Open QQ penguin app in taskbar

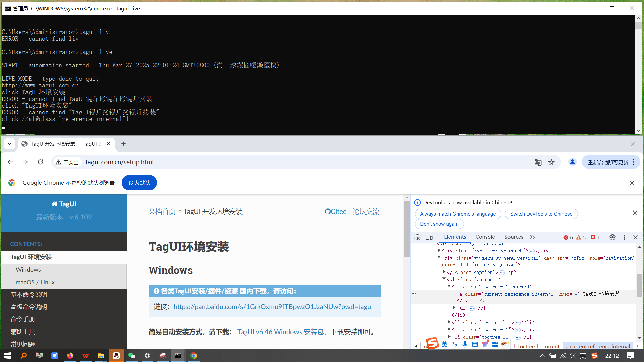(116, 356)
